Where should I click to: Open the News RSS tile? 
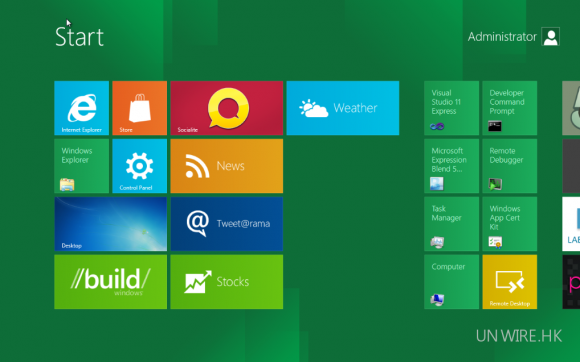227,166
